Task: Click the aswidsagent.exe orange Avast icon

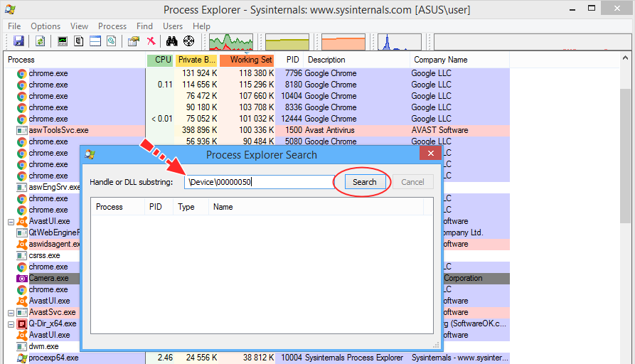Action: click(x=22, y=244)
